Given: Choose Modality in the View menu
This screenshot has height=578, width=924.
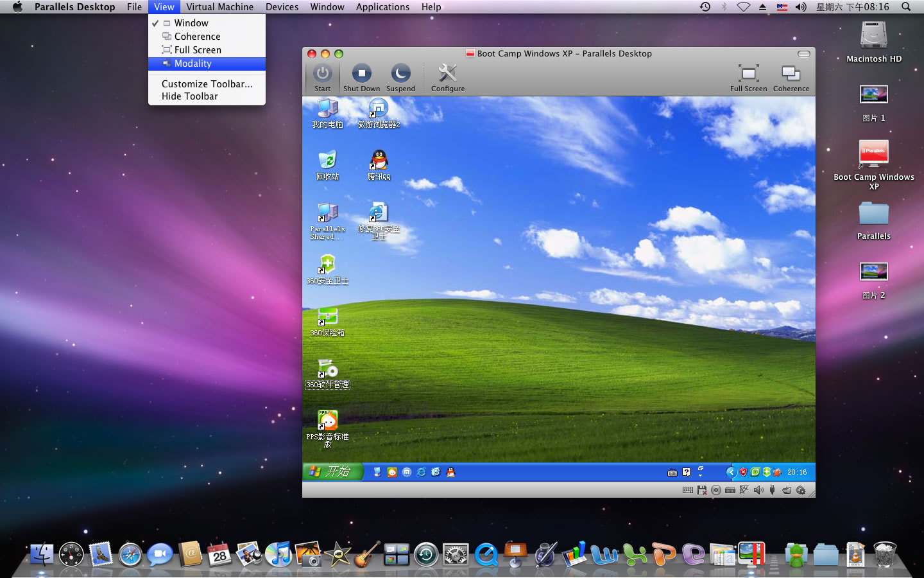Looking at the screenshot, I should click(207, 64).
